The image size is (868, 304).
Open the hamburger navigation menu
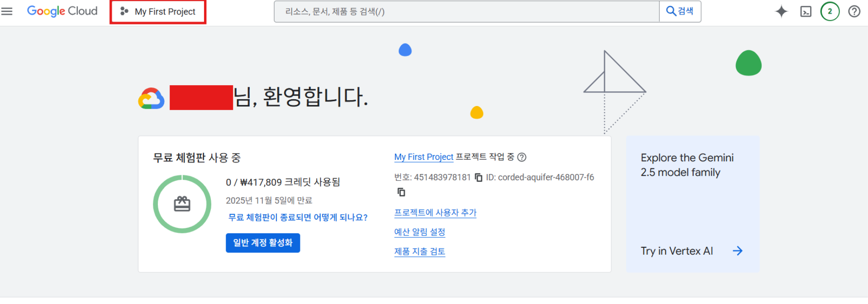click(x=7, y=11)
